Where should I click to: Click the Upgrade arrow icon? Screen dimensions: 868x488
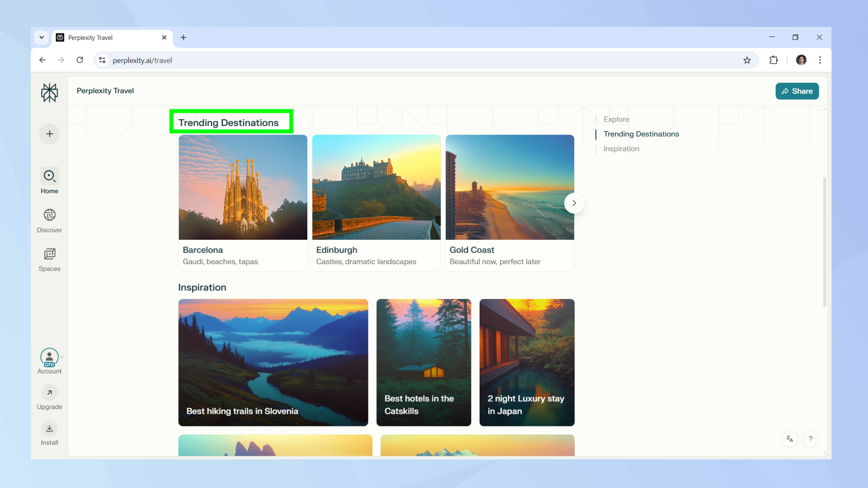pos(49,392)
